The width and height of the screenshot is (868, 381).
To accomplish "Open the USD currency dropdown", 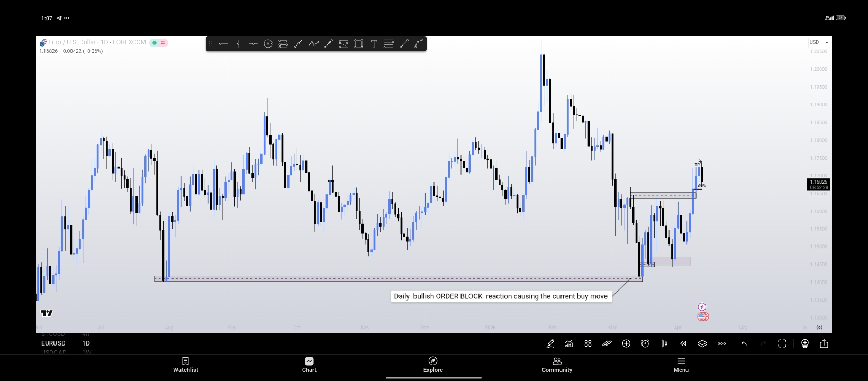I will pyautogui.click(x=819, y=42).
